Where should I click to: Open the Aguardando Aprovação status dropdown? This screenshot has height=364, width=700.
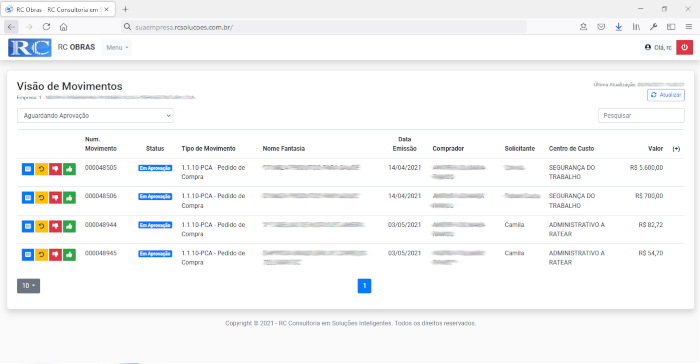(x=95, y=116)
